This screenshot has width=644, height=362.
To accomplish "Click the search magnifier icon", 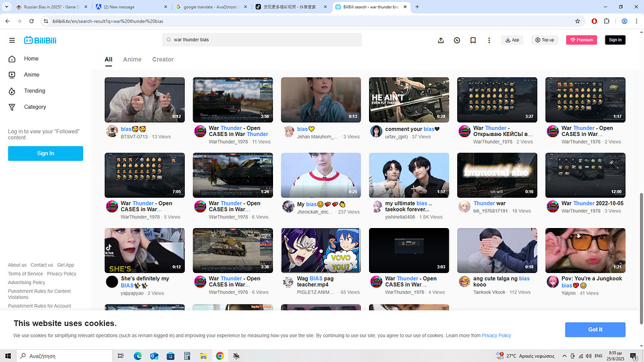I will tap(168, 40).
